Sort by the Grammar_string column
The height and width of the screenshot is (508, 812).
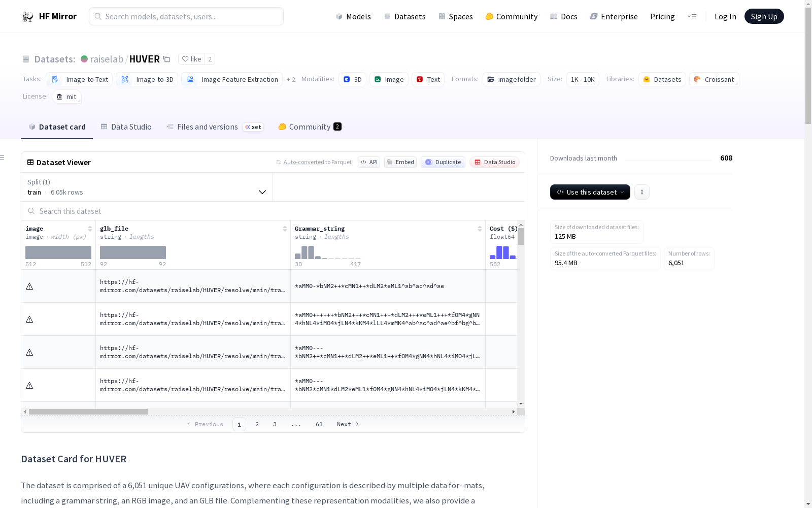click(480, 229)
